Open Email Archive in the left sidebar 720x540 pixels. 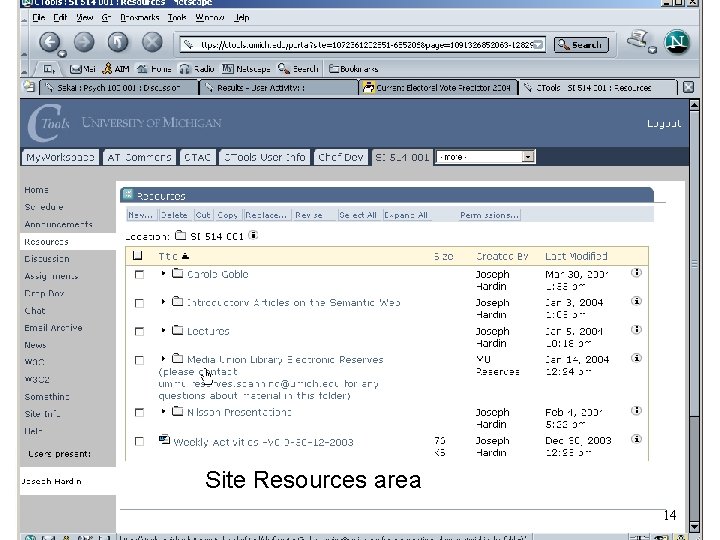tap(53, 328)
